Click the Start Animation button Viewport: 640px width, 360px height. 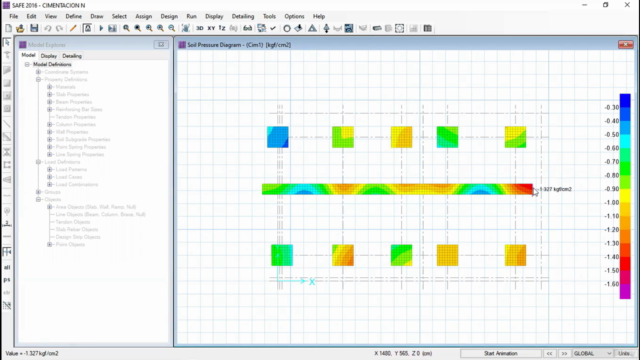(x=501, y=353)
